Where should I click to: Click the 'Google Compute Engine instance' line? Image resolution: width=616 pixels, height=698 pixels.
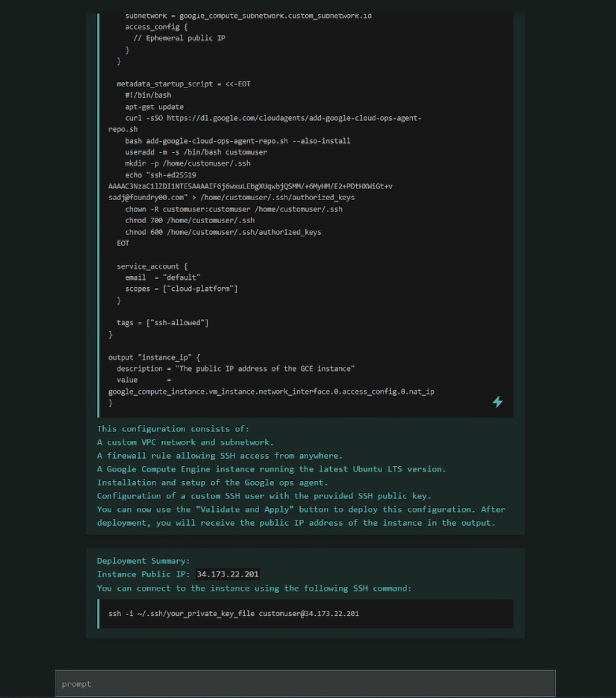click(x=272, y=469)
